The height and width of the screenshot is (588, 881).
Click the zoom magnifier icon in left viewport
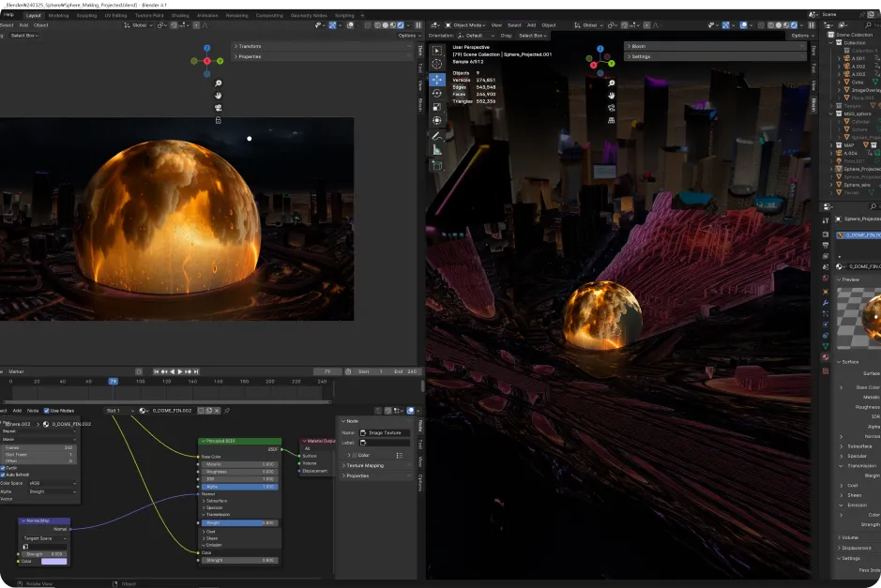pos(218,83)
